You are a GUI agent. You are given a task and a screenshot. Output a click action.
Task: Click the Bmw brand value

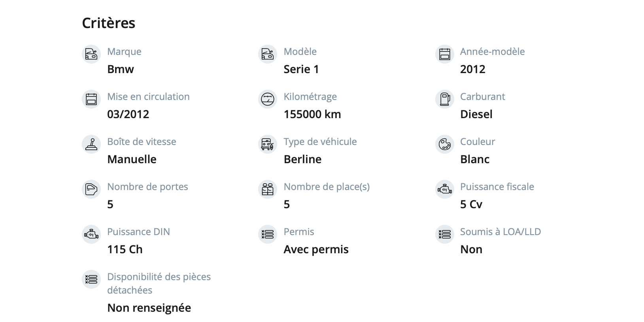click(121, 69)
